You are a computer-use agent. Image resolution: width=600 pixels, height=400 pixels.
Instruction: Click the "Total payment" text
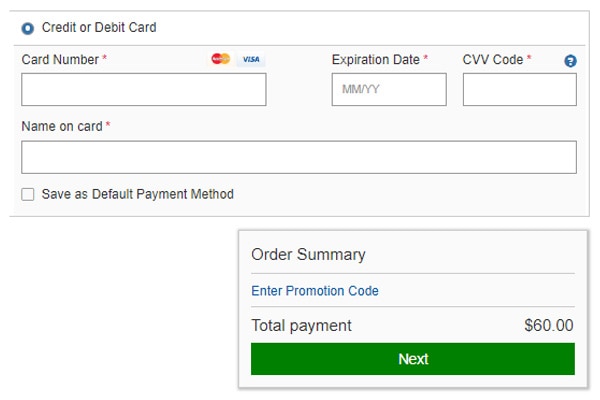[301, 326]
